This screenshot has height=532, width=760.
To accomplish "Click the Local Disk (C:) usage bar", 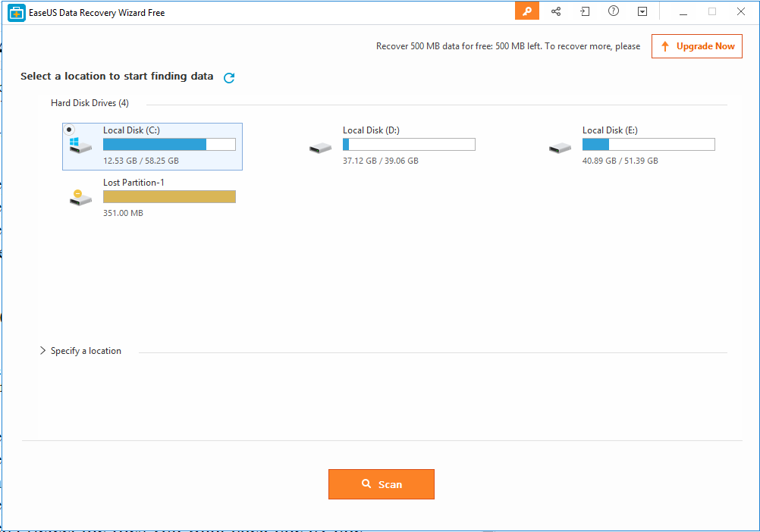I will [x=168, y=144].
